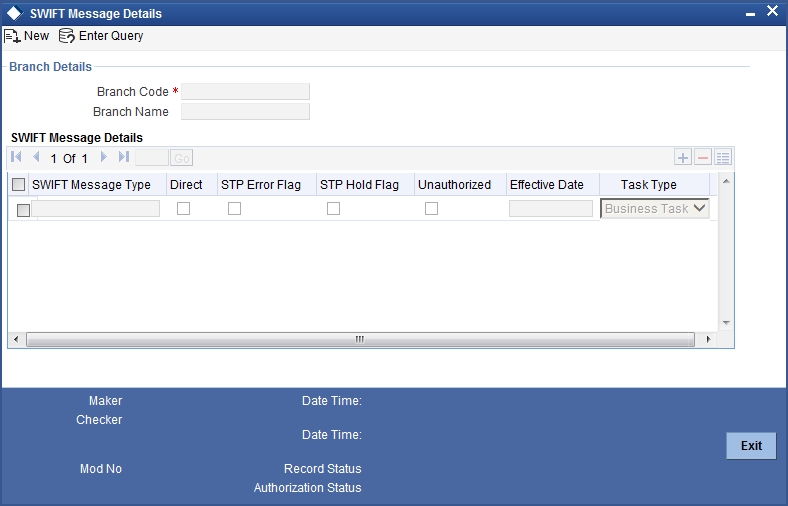This screenshot has width=788, height=506.
Task: Open single record view icon
Action: (723, 157)
